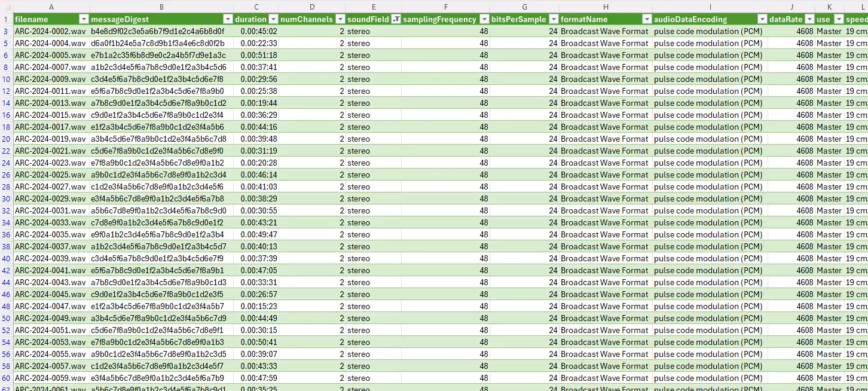The height and width of the screenshot is (391, 868).
Task: Select column A by its letter header
Action: click(51, 7)
